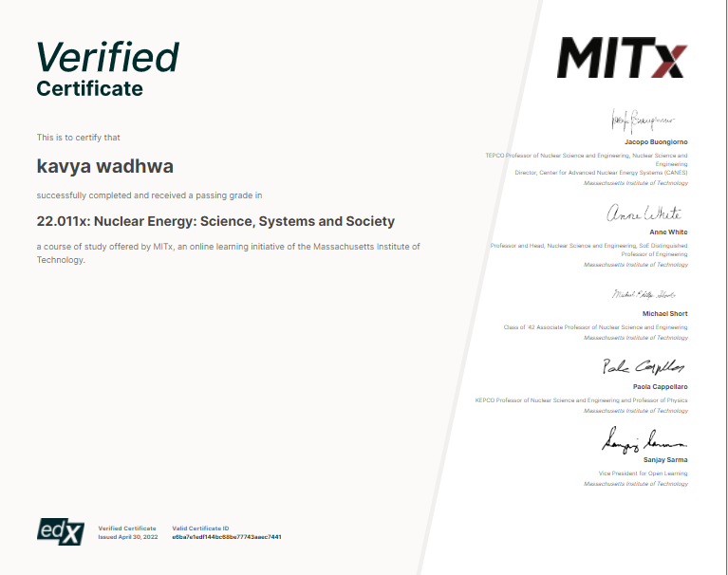Click the certificate ID hash string
This screenshot has height=575, width=728.
227,537
